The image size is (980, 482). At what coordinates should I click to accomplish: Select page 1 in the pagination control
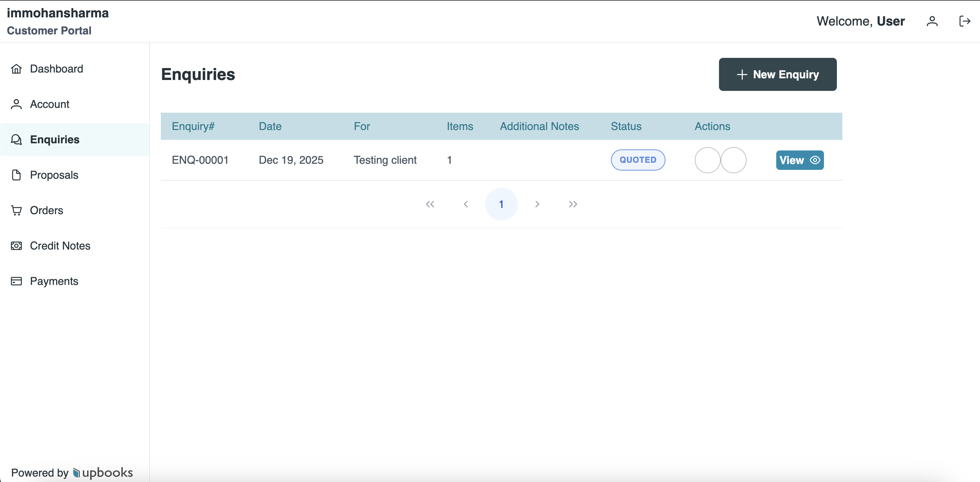[501, 204]
